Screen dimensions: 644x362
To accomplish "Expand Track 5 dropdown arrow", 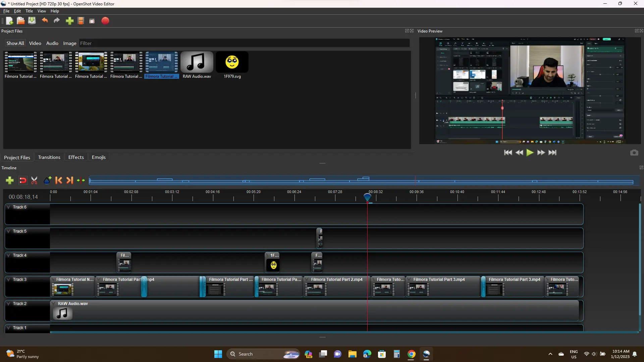I will click(x=9, y=231).
